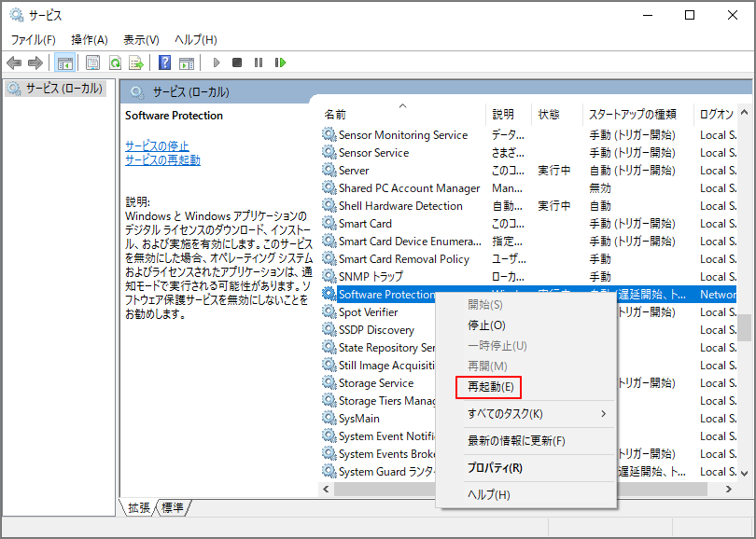Click the Export List toolbar icon
This screenshot has height=539, width=756.
coord(136,62)
